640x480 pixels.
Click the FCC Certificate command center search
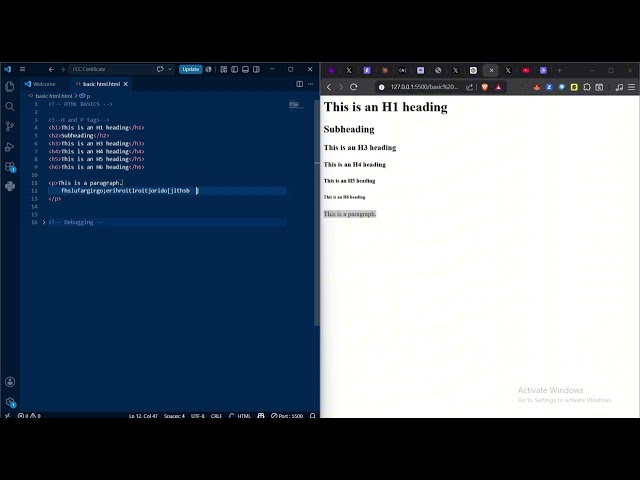pyautogui.click(x=110, y=69)
